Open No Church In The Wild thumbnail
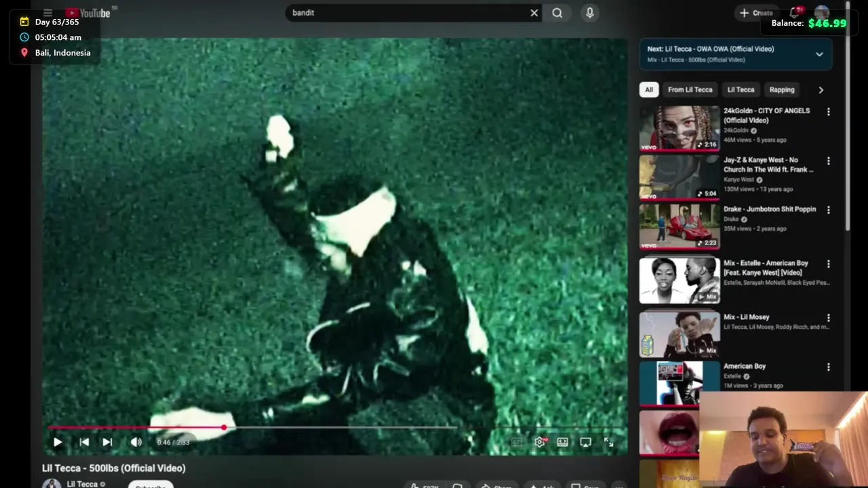 pyautogui.click(x=679, y=178)
